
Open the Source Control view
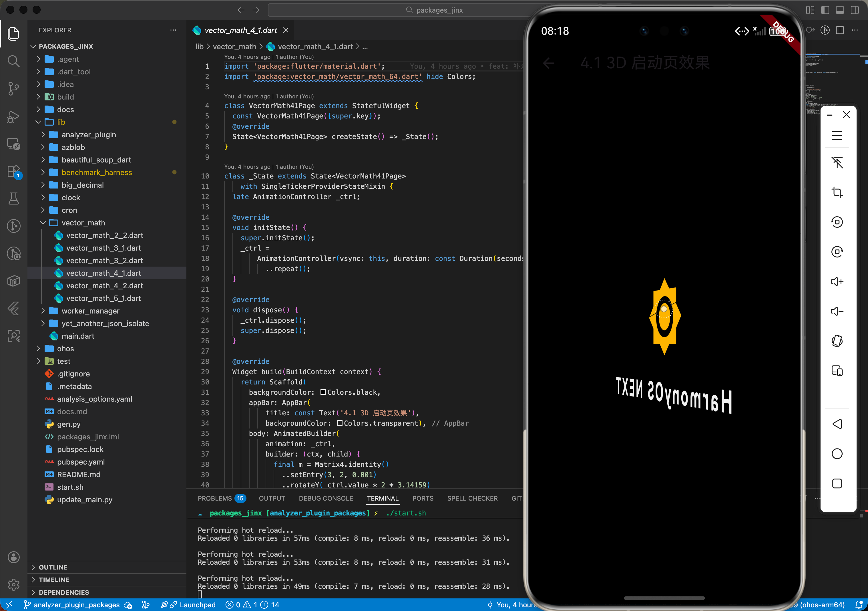(14, 88)
